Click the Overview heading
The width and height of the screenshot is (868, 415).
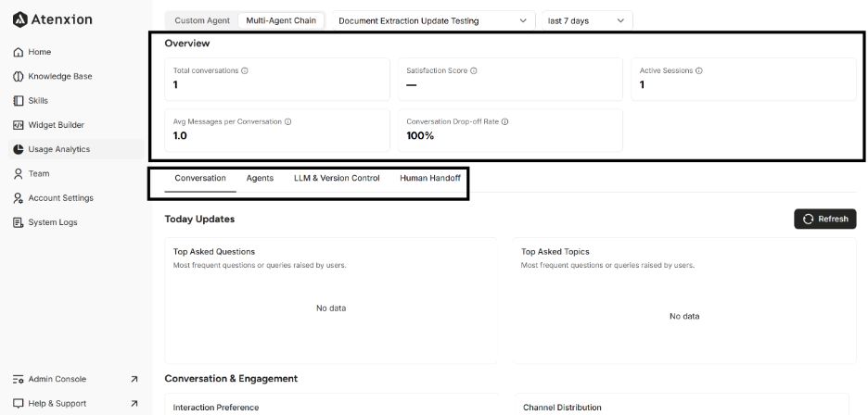click(x=187, y=44)
